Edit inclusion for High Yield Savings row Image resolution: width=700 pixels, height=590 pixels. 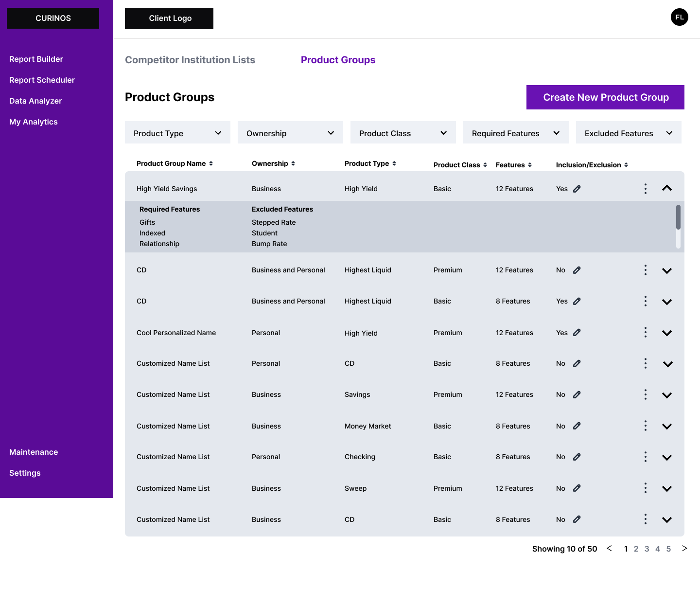tap(577, 189)
